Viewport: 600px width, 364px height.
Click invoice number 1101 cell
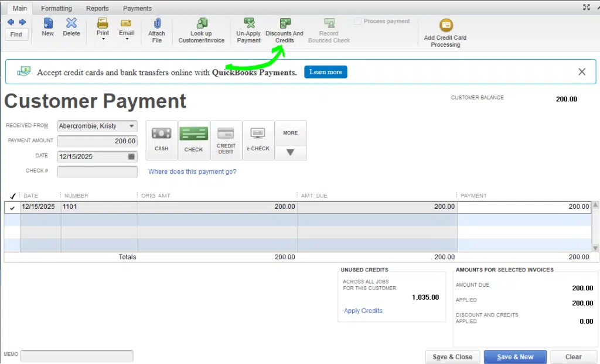pos(99,207)
